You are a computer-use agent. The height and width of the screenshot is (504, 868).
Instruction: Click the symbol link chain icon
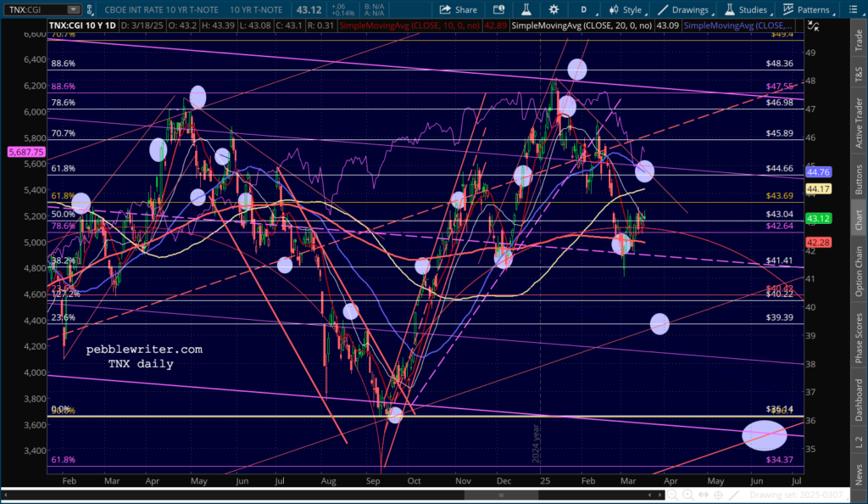[90, 9]
